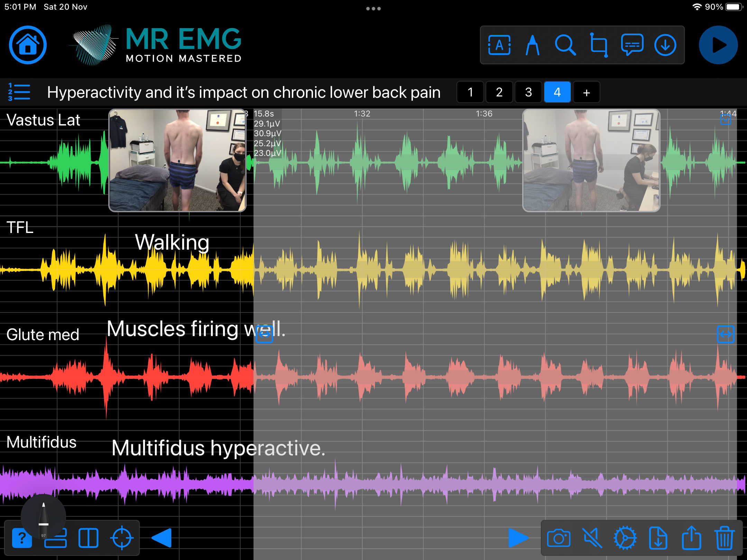The height and width of the screenshot is (560, 747).
Task: Toggle split column view icon
Action: 88,538
